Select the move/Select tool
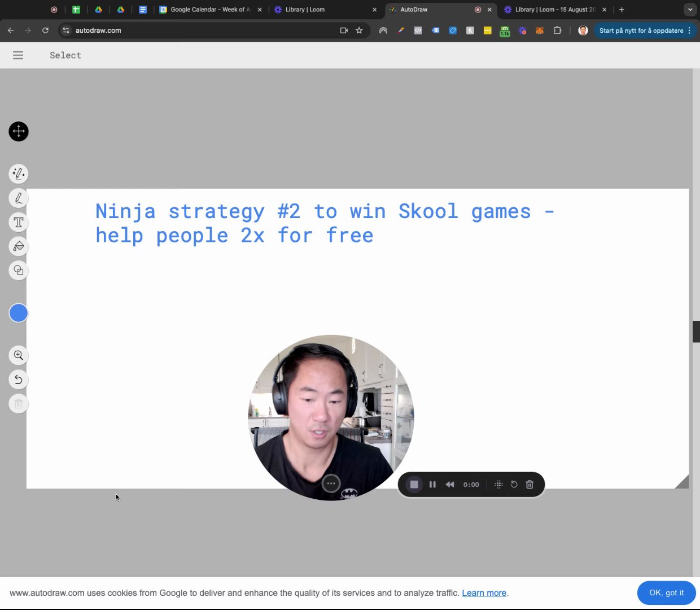700x610 pixels. tap(19, 132)
